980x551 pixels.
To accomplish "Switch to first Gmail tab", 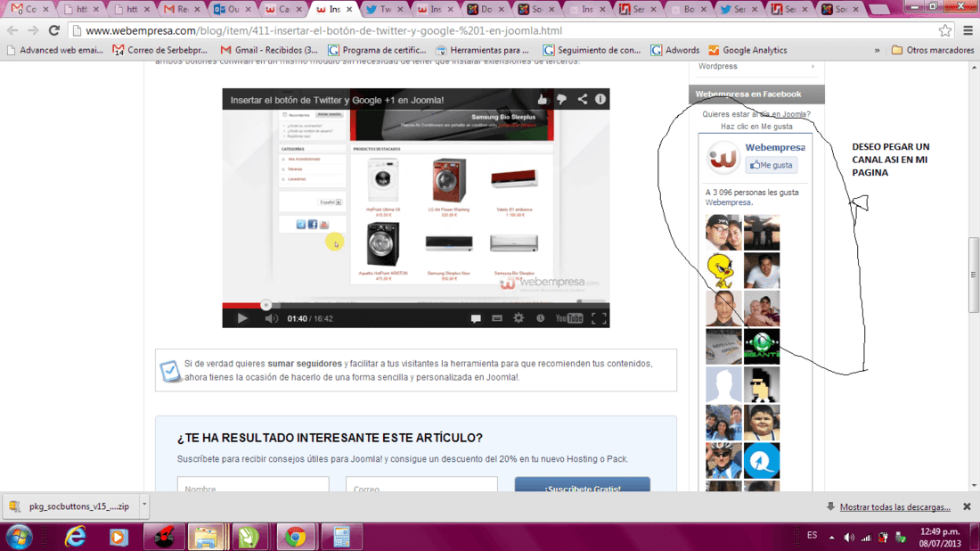I will (29, 9).
